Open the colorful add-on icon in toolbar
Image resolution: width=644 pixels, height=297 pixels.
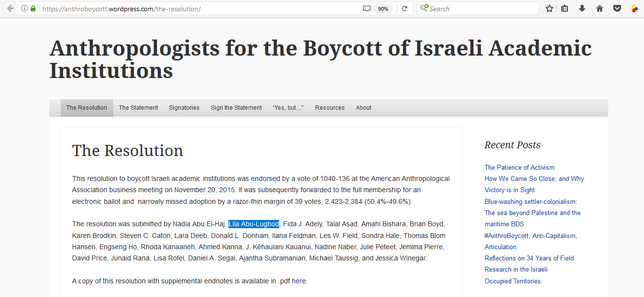635,8
